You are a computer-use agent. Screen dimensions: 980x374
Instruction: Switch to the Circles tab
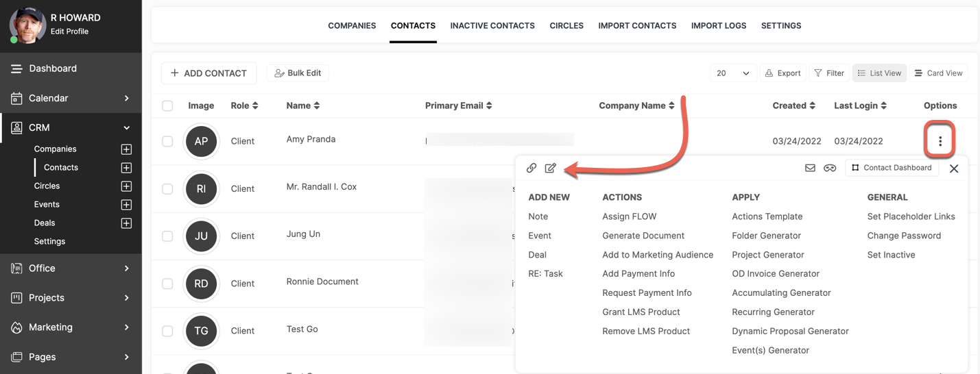pos(566,26)
